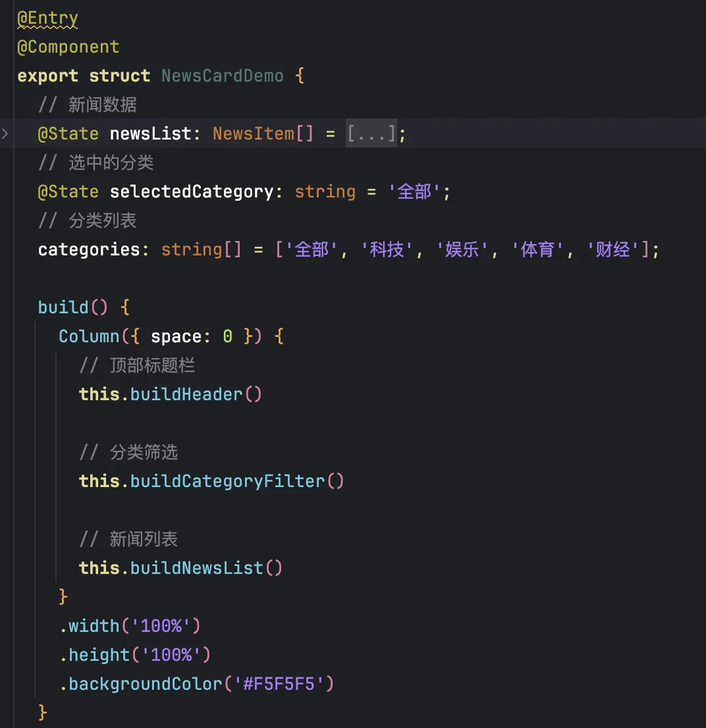Click the string[] type of categories
Image resolution: width=706 pixels, height=728 pixels.
point(202,249)
